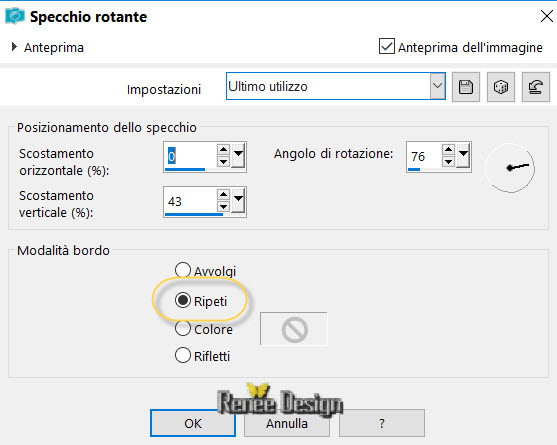
Task: Click the randomize parameters dice icon
Action: point(501,87)
